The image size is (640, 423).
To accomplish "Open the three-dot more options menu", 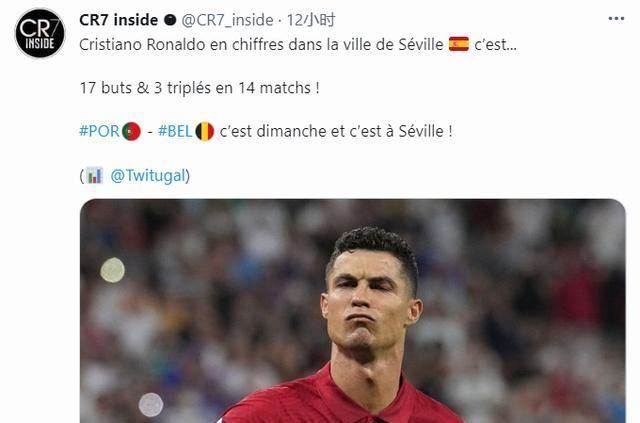I will pos(616,19).
